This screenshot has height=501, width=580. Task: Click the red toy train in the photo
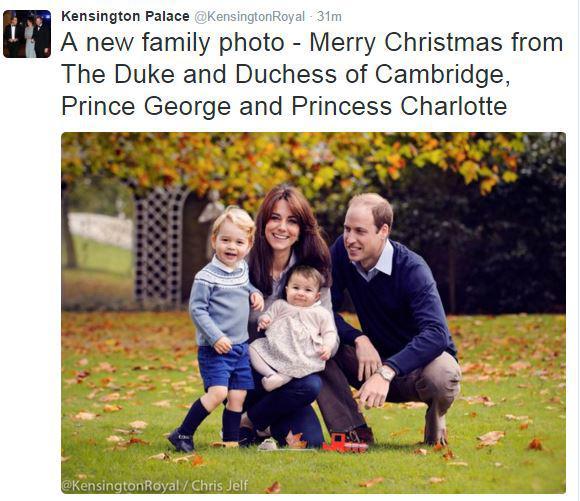click(x=345, y=443)
